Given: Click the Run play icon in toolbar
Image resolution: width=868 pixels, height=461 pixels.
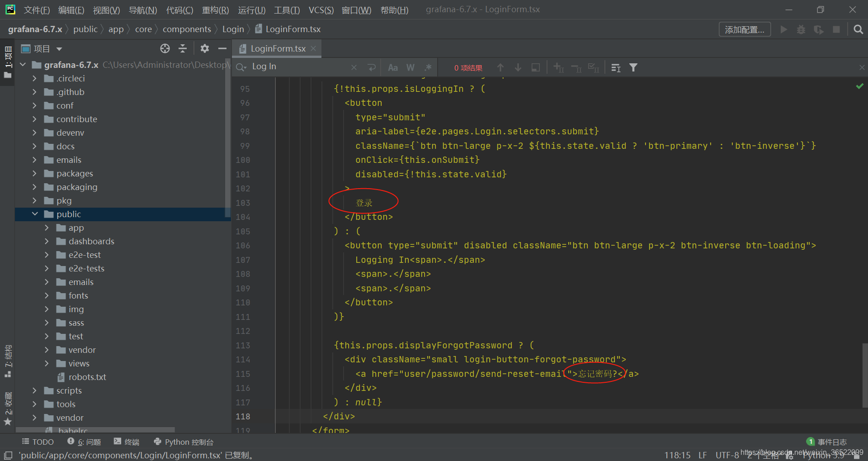Looking at the screenshot, I should pos(784,29).
